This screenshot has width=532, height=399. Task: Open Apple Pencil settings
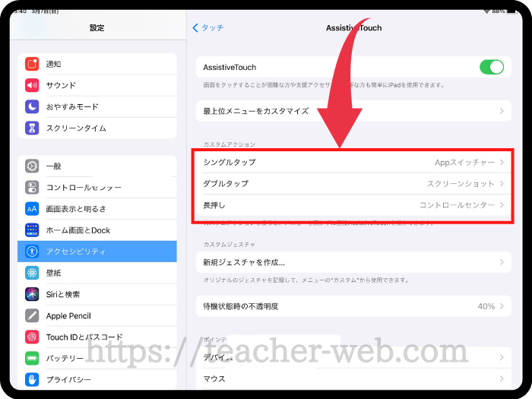97,315
